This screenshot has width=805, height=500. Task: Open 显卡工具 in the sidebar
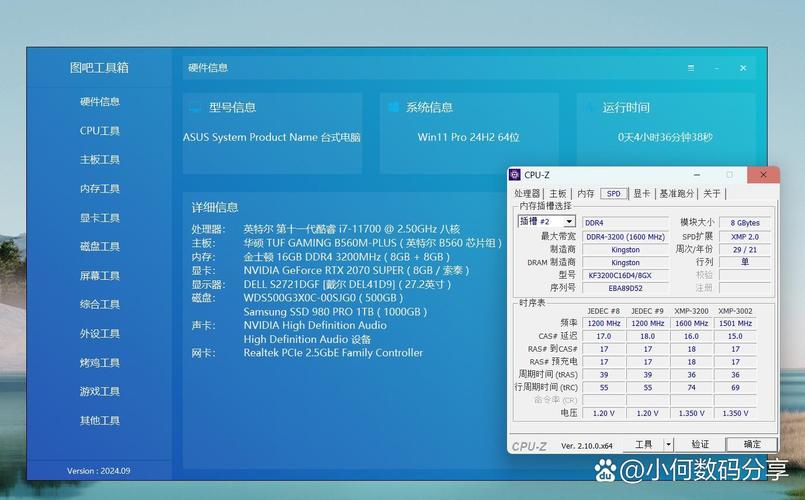100,218
